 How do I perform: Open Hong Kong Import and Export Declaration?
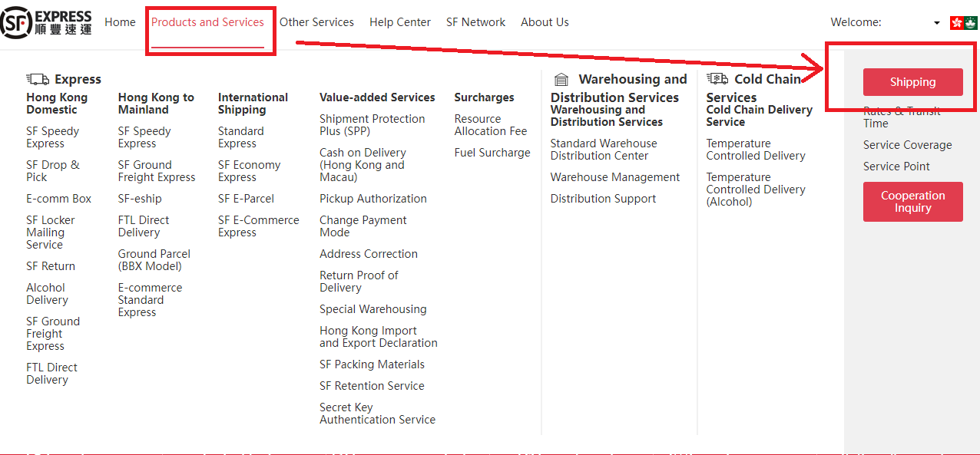(379, 337)
